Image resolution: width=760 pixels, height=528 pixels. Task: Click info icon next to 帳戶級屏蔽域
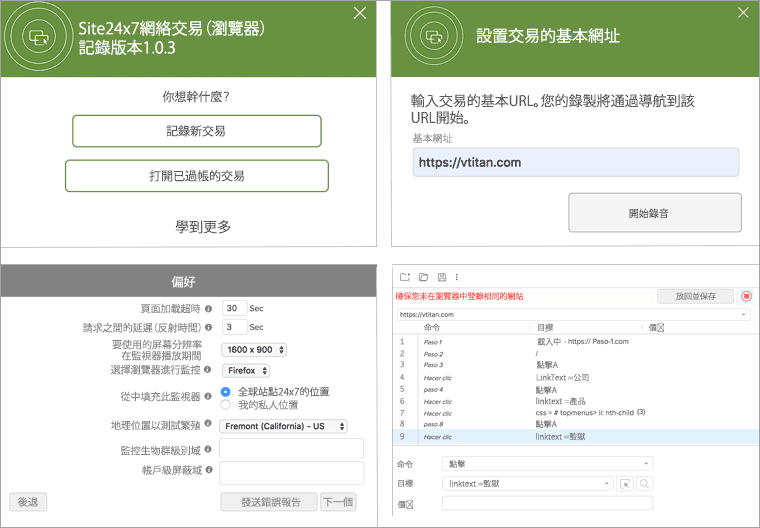209,469
